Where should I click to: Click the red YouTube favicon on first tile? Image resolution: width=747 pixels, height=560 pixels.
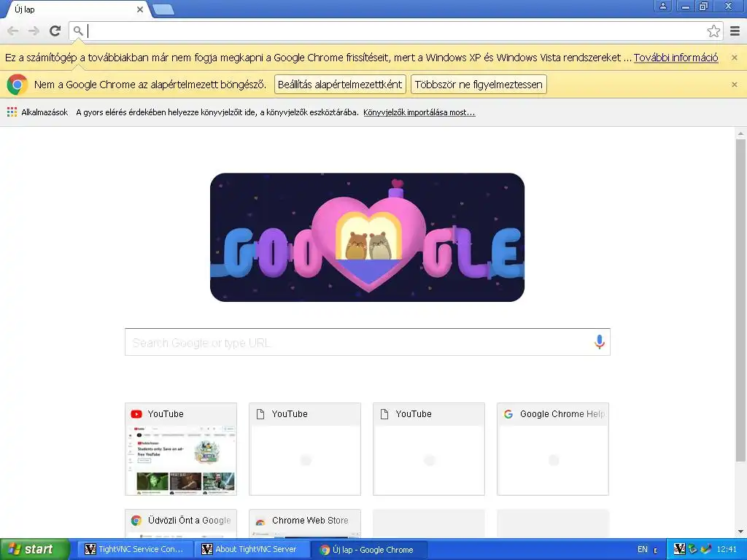(x=136, y=414)
